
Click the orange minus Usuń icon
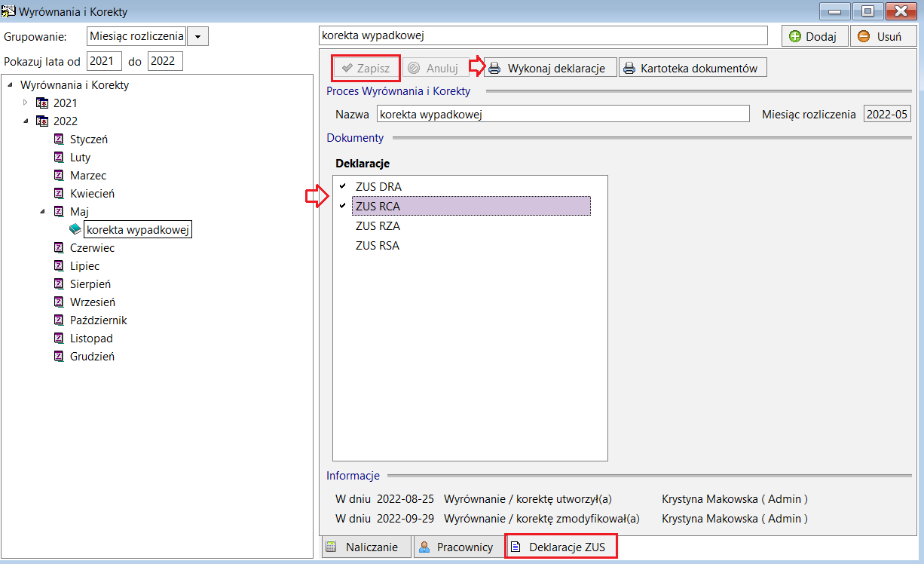(x=864, y=36)
